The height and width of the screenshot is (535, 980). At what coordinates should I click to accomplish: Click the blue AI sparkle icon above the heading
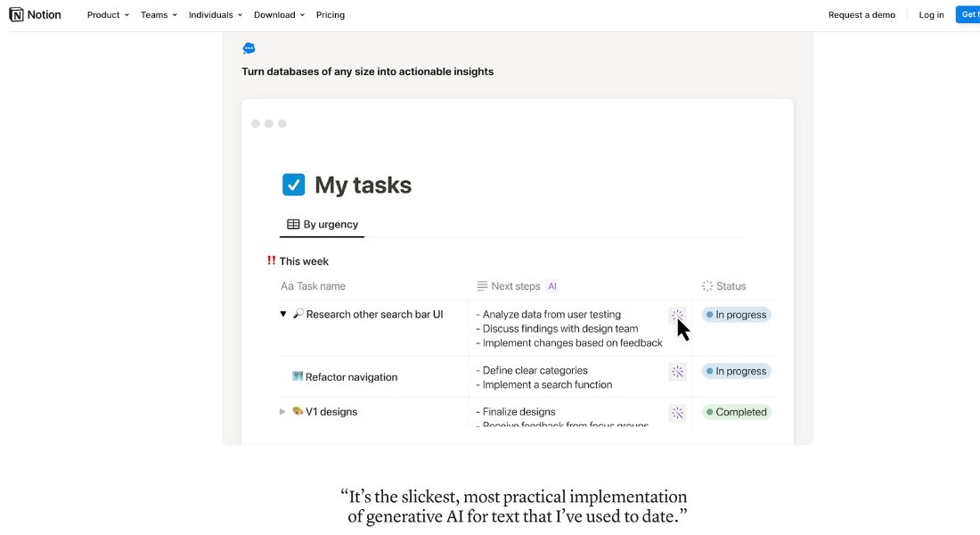(249, 47)
